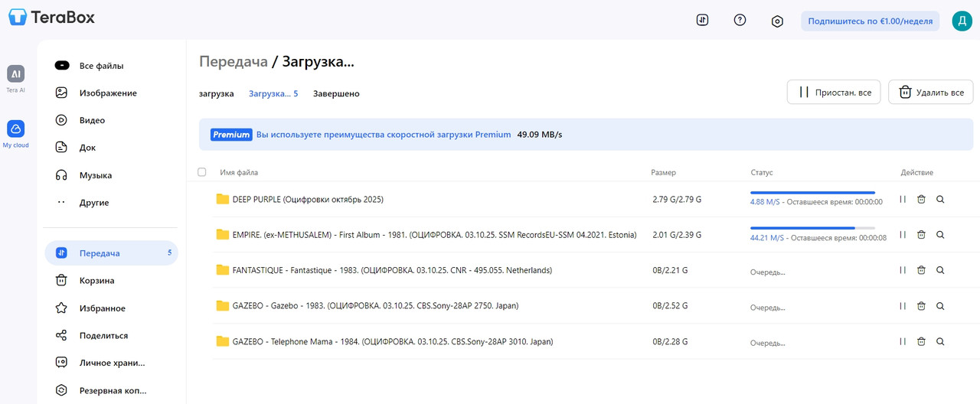Locate the DEEP PURPLE folder via magnifier
The height and width of the screenshot is (404, 980).
click(940, 199)
